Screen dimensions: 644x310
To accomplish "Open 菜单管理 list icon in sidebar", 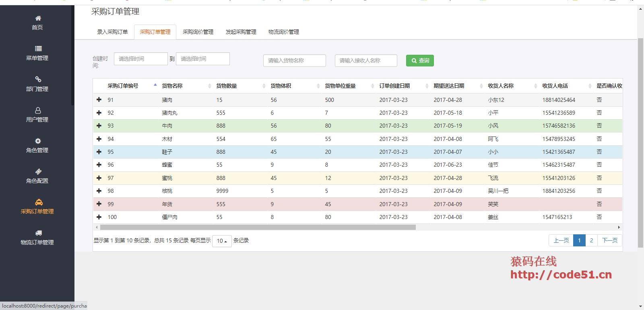I will [38, 49].
